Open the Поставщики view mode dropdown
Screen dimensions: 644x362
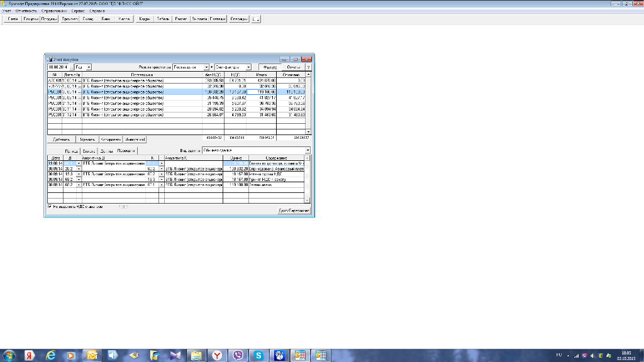click(x=207, y=67)
